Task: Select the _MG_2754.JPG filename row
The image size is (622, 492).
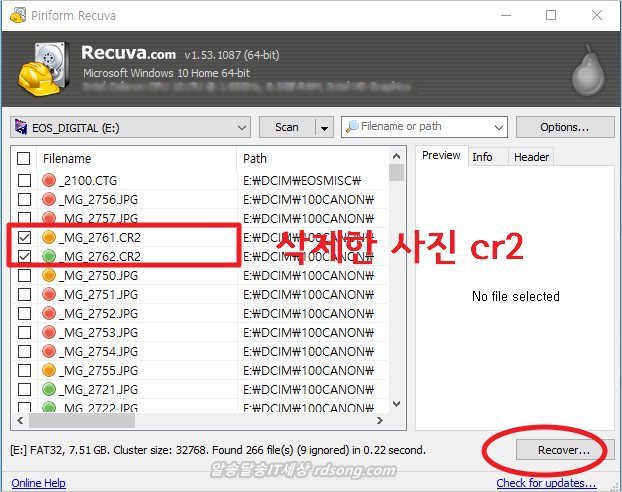Action: 98,351
